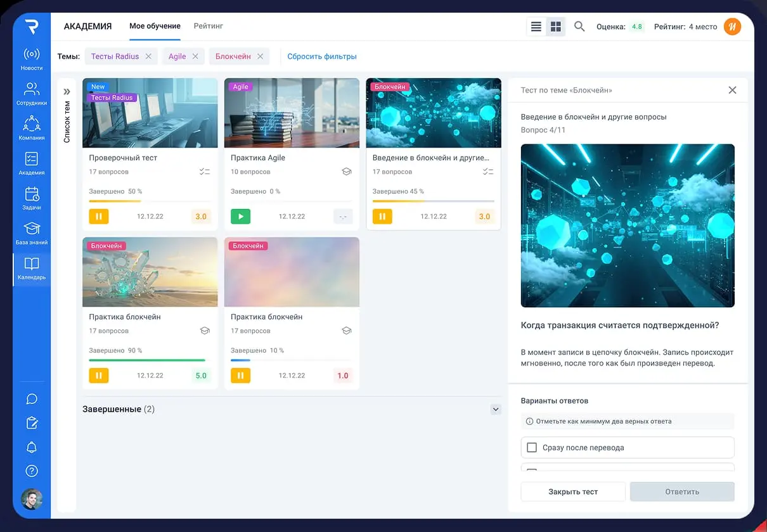The height and width of the screenshot is (532, 767).
Task: Click the Закрыть тест button
Action: coord(572,491)
